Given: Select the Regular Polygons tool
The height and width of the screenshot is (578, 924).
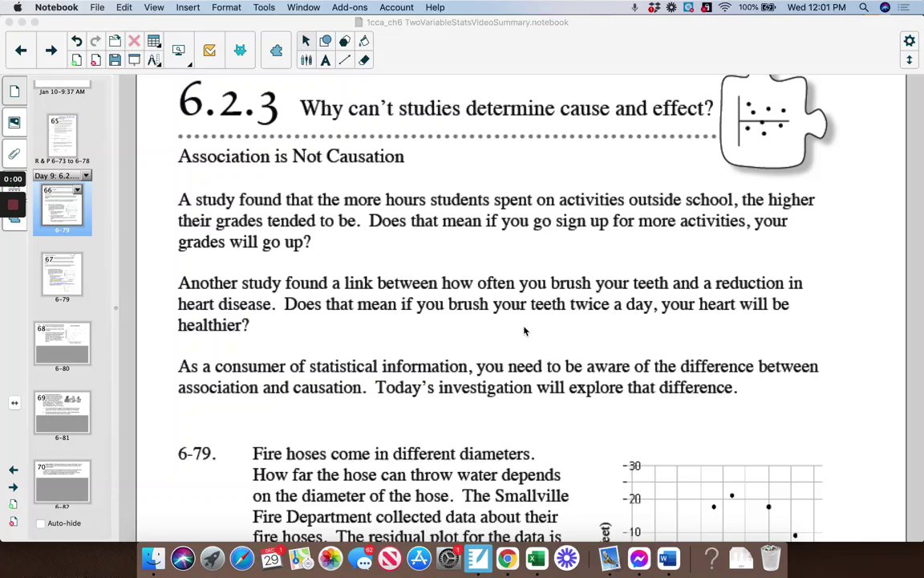Looking at the screenshot, I should (x=345, y=41).
